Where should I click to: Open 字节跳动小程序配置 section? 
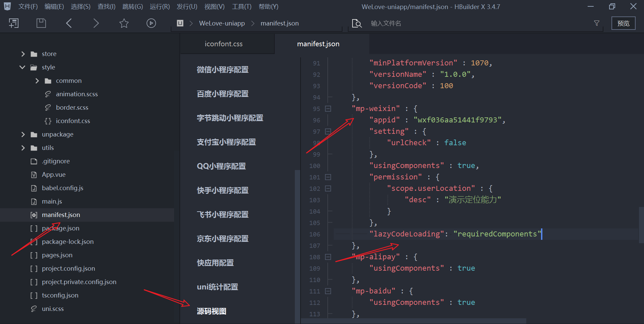[230, 118]
